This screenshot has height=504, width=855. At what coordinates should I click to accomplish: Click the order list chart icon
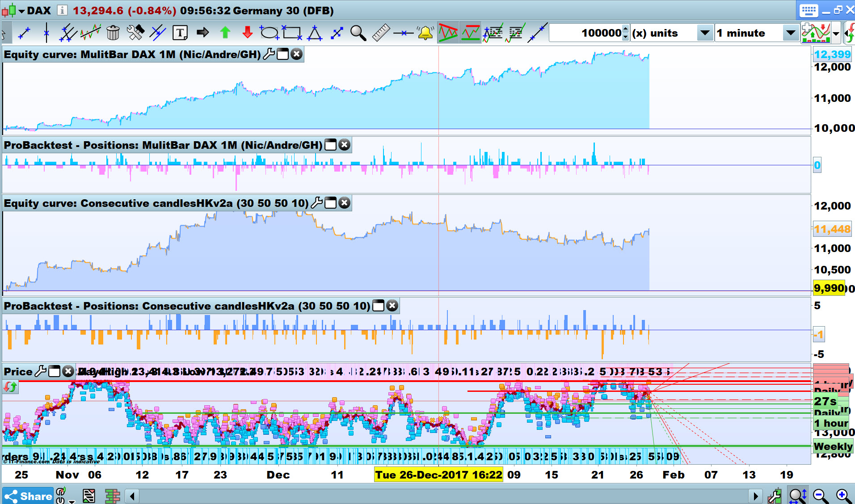click(x=515, y=33)
